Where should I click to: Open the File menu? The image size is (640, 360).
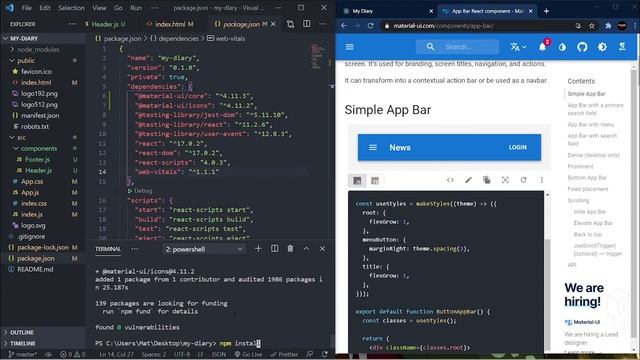coord(27,8)
